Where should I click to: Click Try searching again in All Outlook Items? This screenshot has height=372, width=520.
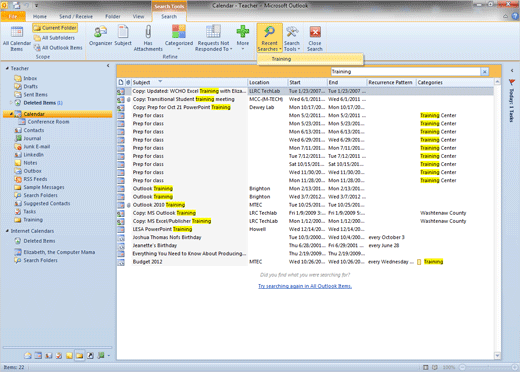[305, 286]
